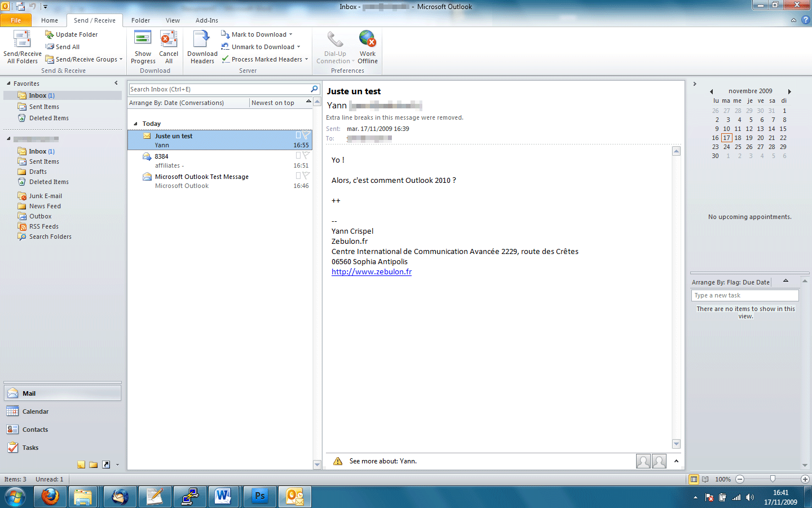Open Firefox from the taskbar
812x508 pixels.
coord(50,497)
